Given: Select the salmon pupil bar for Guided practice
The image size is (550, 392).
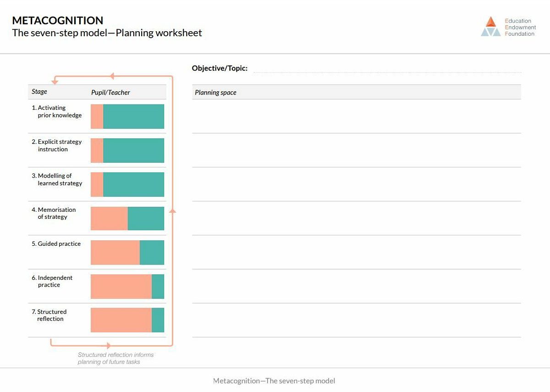Looking at the screenshot, I should tap(115, 252).
